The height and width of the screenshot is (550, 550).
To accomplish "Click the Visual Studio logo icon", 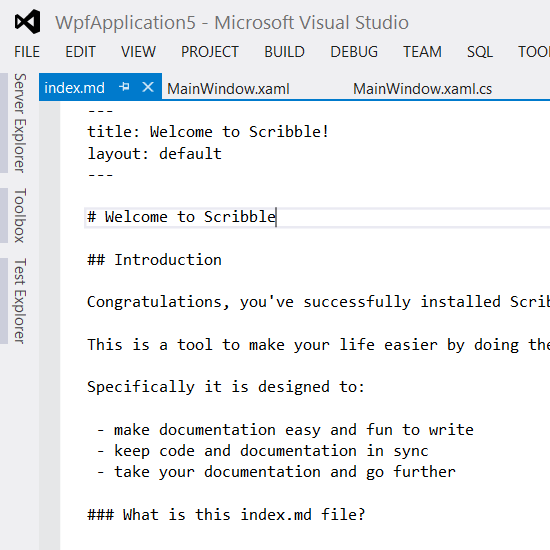I will point(27,22).
